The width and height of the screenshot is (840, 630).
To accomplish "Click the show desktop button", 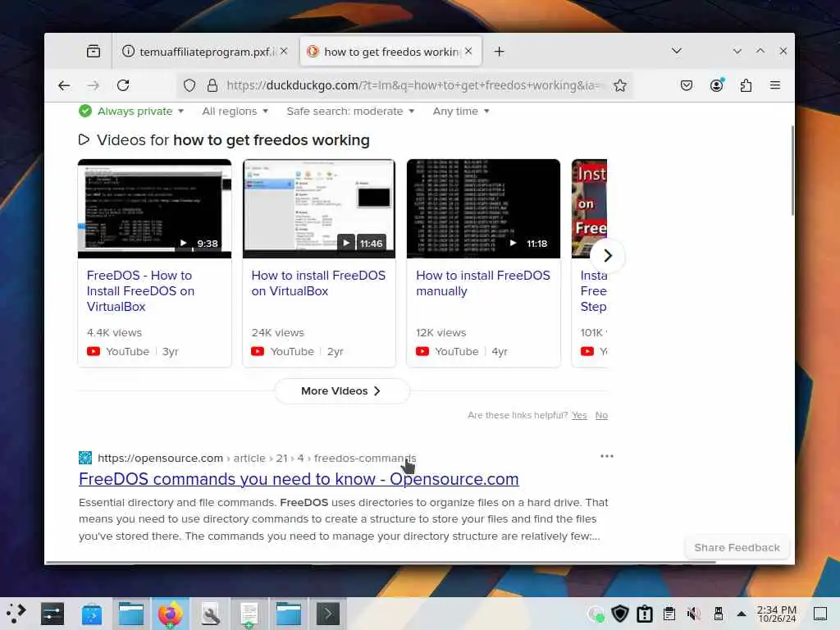I will tap(820, 614).
